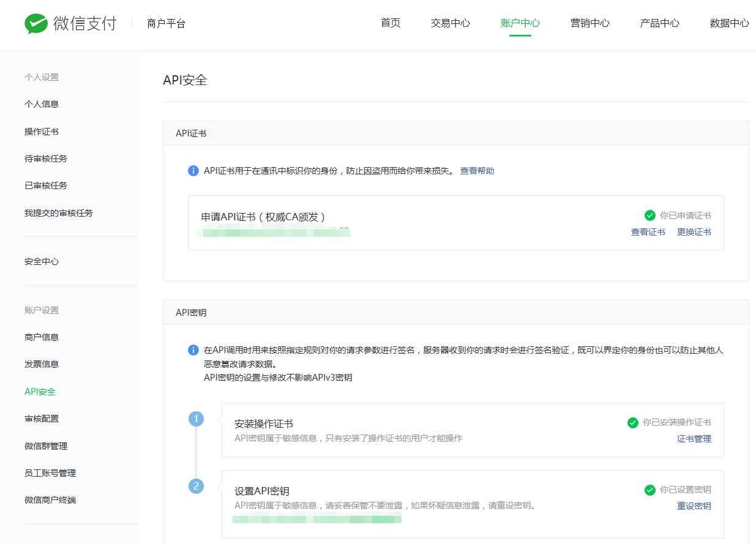Click the 账户设置 sidebar group label
This screenshot has height=544, width=756.
pos(42,310)
